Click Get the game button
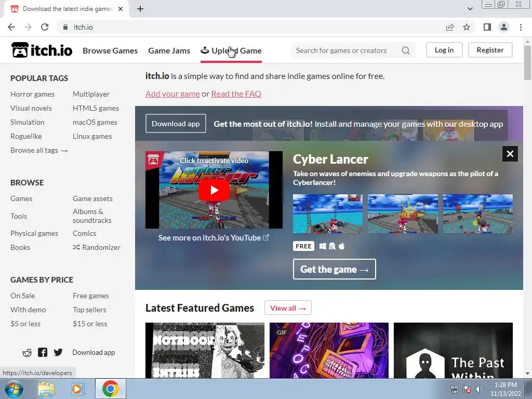Screen dimensions: 532x399 (x=334, y=269)
